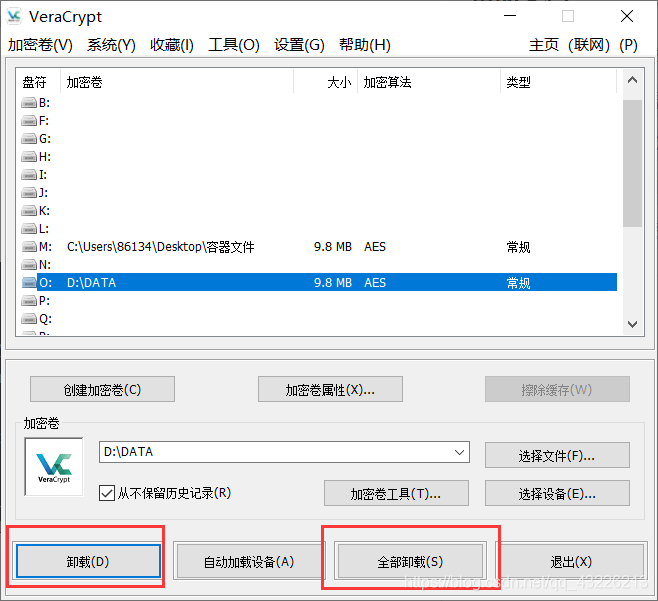Click 选择文件(F)... button
Viewport: 658px width, 601px height.
click(557, 455)
